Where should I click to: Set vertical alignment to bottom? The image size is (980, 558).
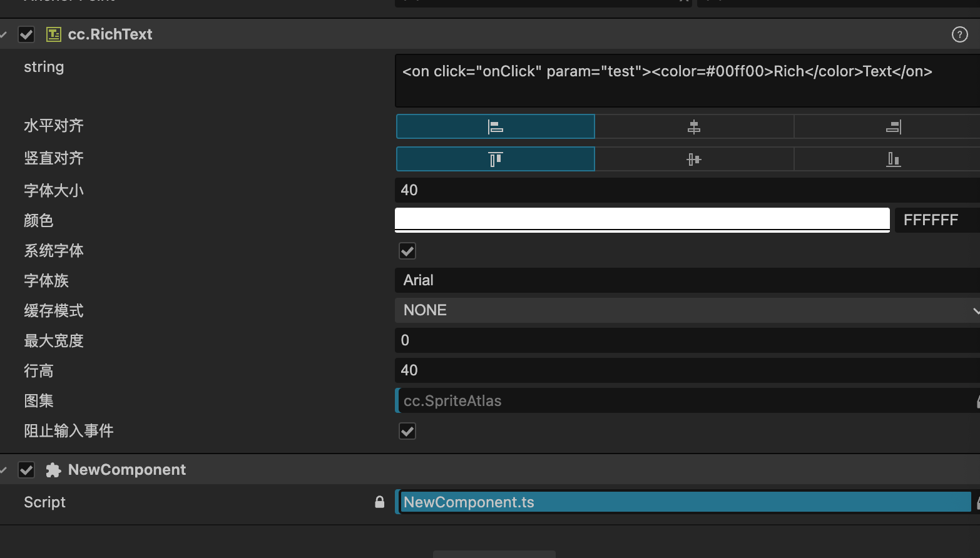click(893, 159)
